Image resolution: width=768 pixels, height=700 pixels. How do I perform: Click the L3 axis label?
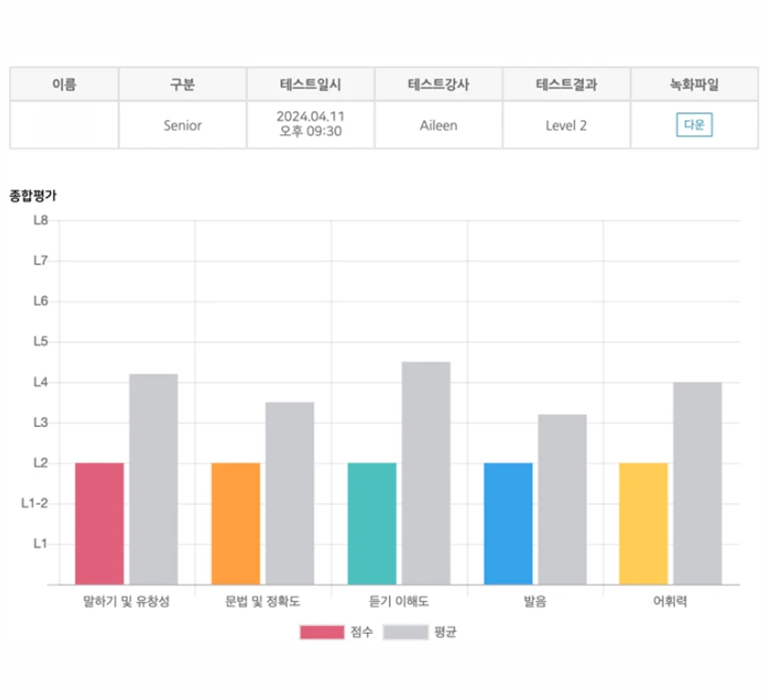pos(41,422)
